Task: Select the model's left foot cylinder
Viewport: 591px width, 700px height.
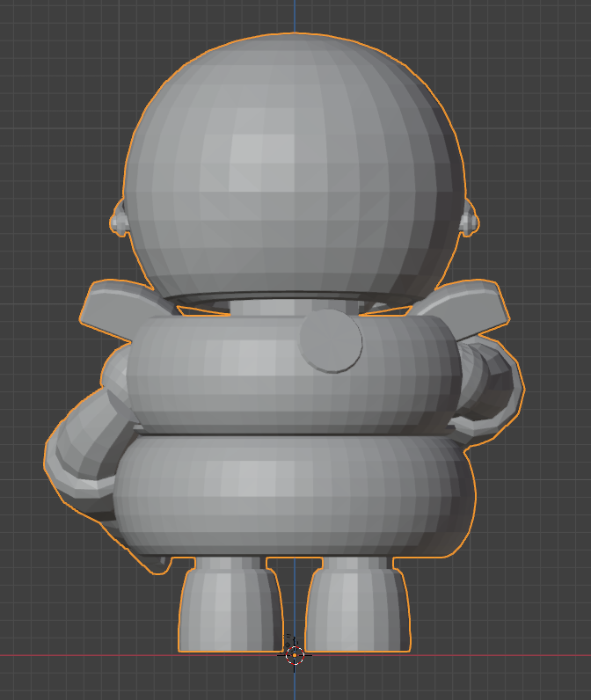Action: point(230,609)
